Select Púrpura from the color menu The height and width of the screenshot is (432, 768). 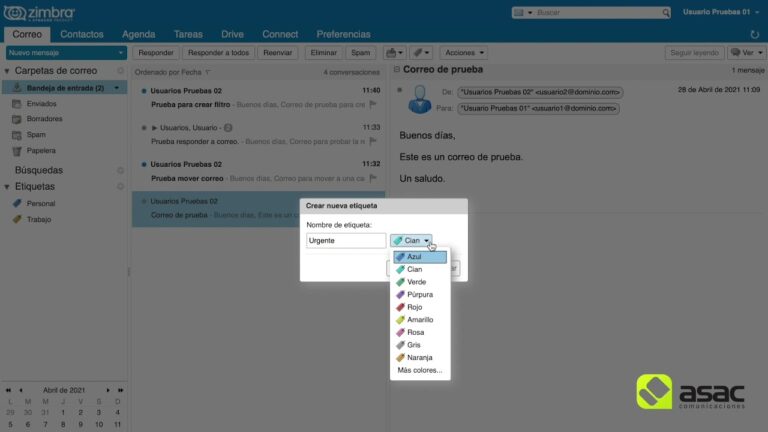[x=420, y=294]
